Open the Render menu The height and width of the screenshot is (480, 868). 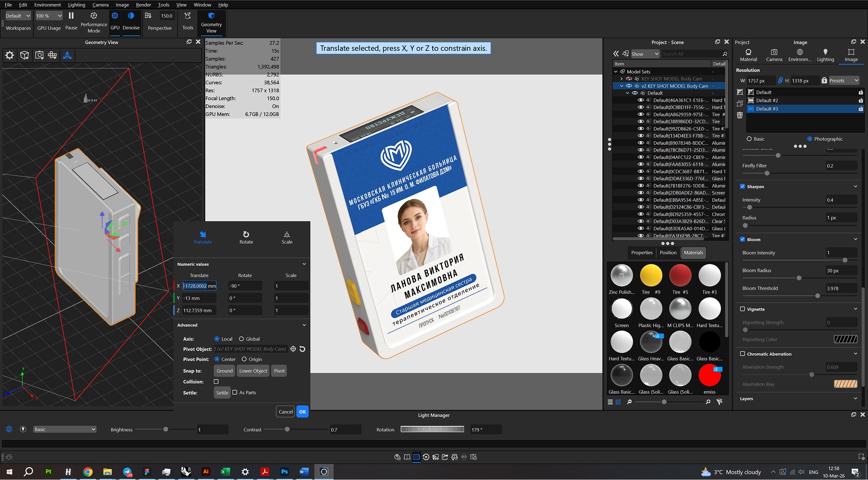point(143,5)
